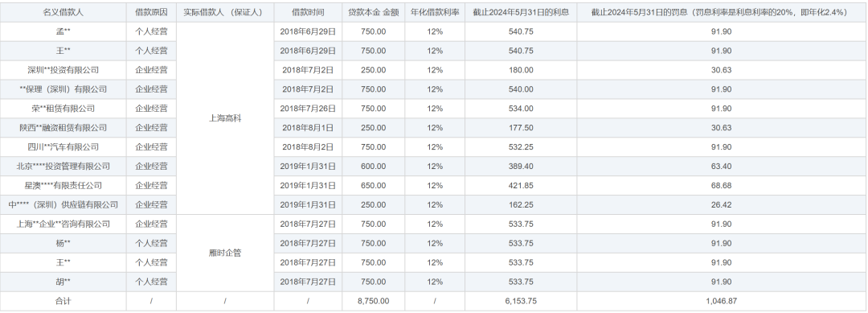Select interest value 177.50
Image resolution: width=868 pixels, height=313 pixels.
tap(521, 127)
